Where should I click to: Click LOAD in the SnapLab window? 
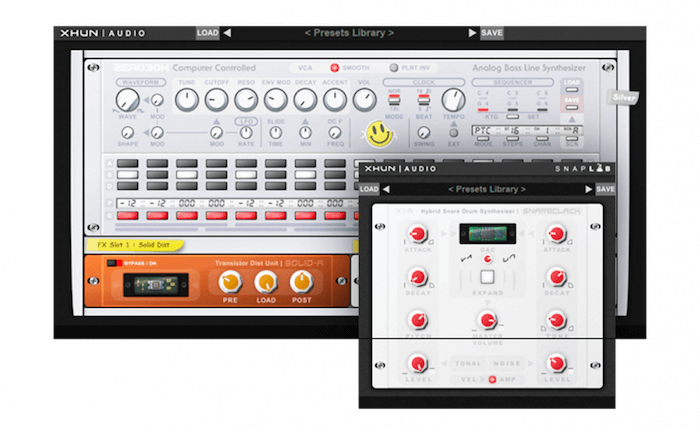click(369, 189)
